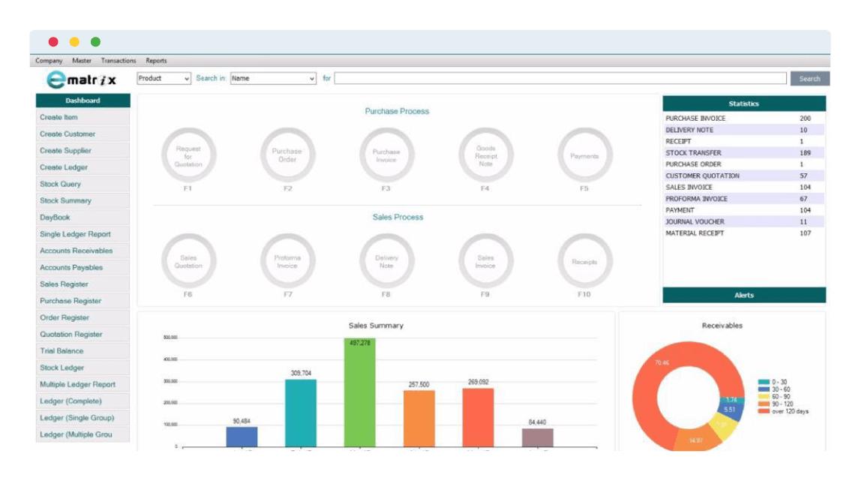Open the Reports menu
This screenshot has height=481, width=868.
(x=156, y=61)
